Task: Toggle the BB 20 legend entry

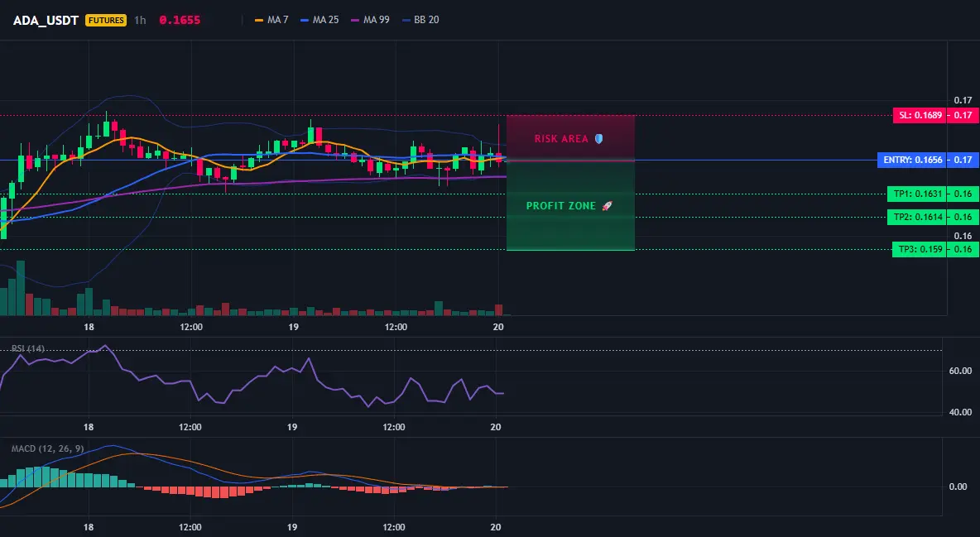Action: (420, 20)
